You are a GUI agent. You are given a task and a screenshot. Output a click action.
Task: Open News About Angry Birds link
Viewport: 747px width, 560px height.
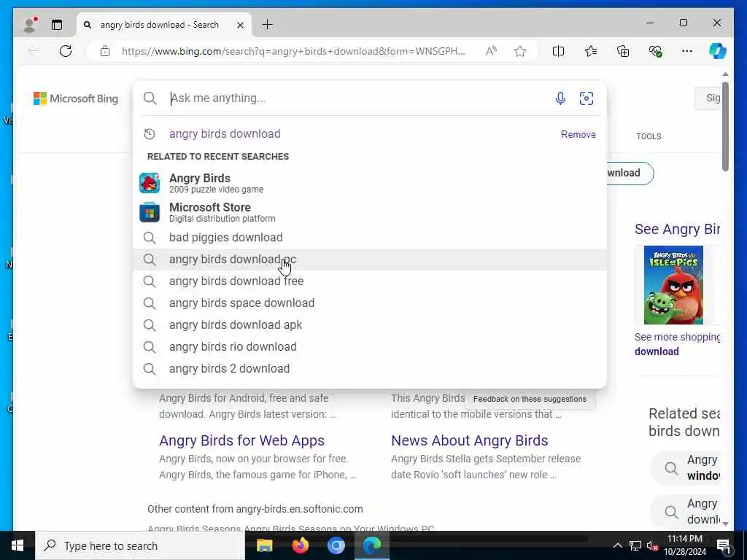[469, 440]
